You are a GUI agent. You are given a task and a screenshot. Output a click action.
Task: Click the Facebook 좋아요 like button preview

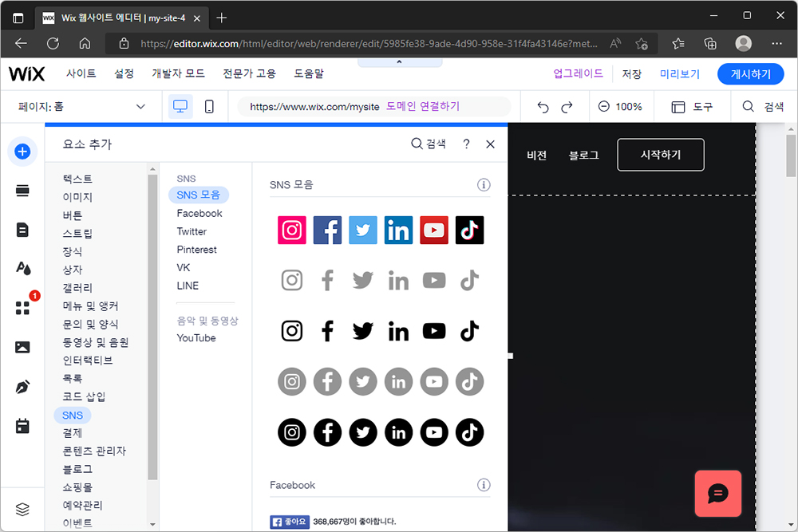tap(290, 522)
